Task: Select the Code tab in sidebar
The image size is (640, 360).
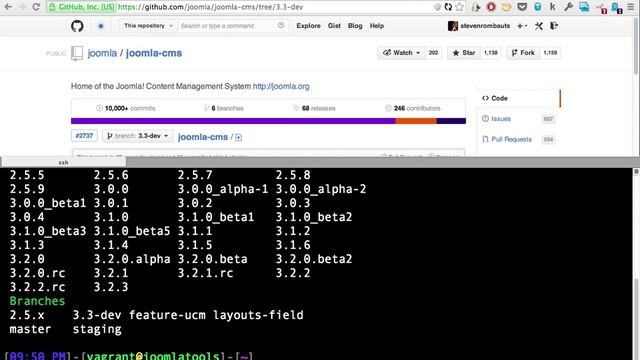Action: tap(519, 98)
